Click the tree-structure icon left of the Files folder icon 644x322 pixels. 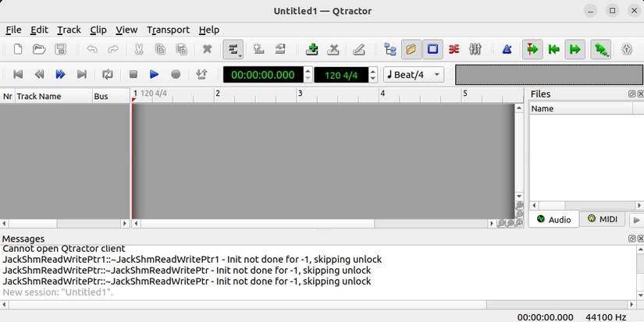pyautogui.click(x=390, y=50)
